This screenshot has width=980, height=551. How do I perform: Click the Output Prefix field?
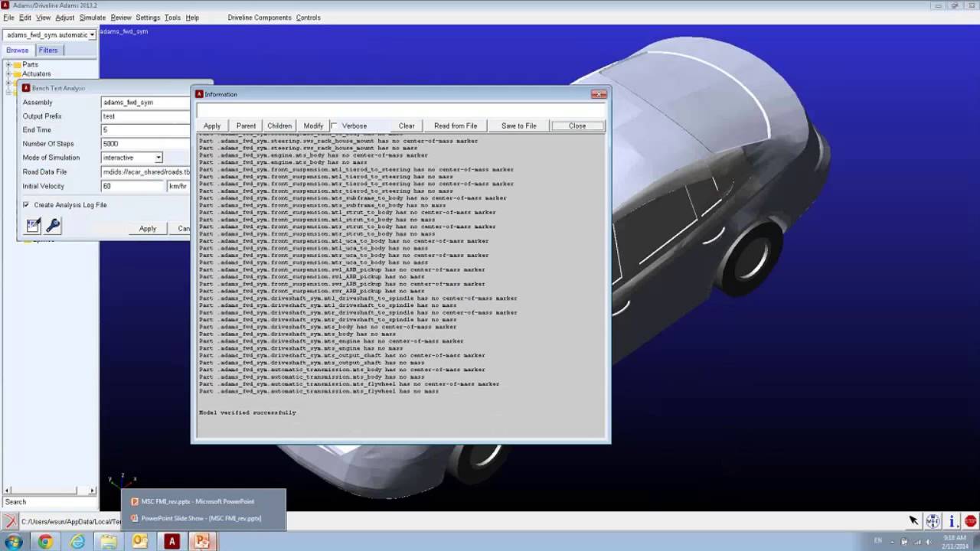[x=145, y=116]
